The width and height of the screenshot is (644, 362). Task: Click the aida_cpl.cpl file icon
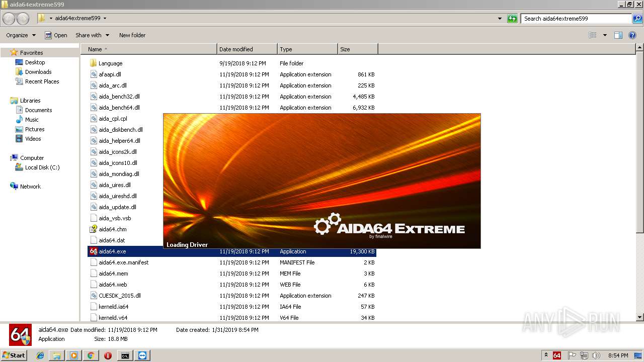tap(93, 119)
